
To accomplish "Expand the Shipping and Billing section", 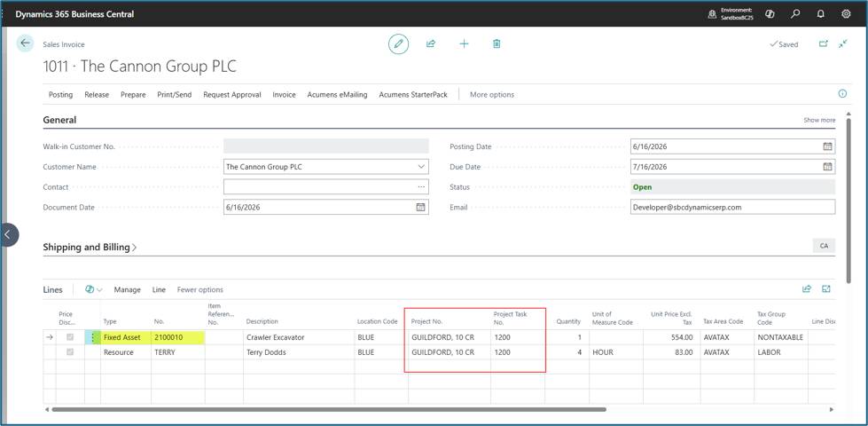I will pyautogui.click(x=90, y=247).
